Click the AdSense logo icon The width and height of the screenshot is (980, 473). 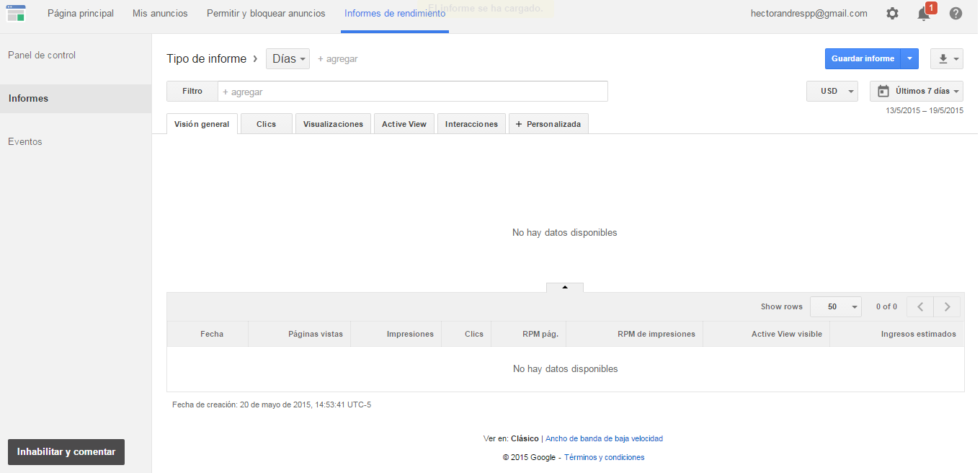coord(16,13)
